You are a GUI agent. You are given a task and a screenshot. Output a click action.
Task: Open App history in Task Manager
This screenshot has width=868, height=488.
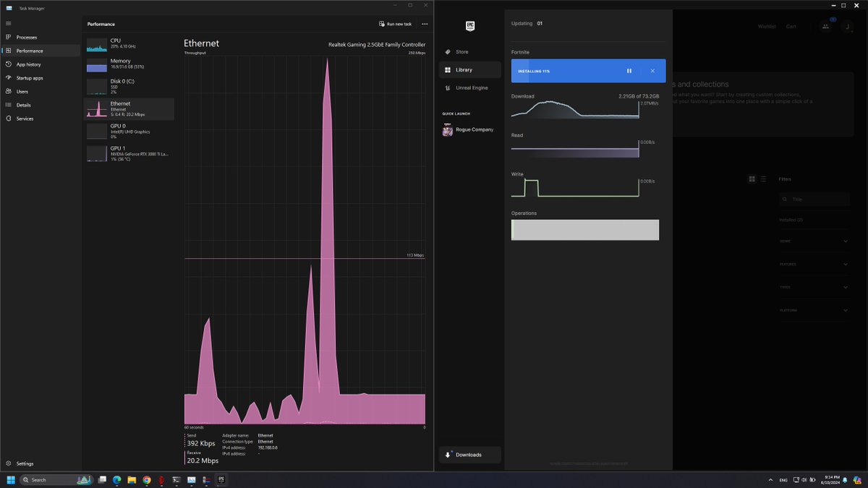[x=41, y=64]
